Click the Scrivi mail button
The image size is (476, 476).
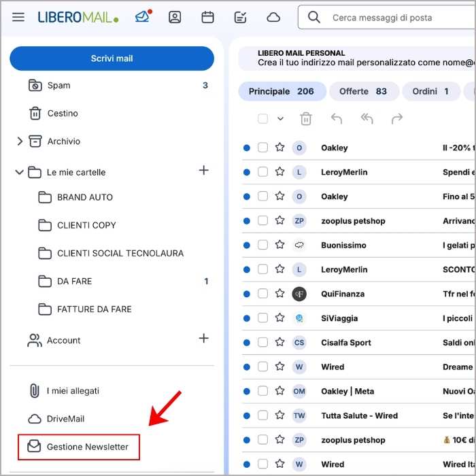pos(112,58)
